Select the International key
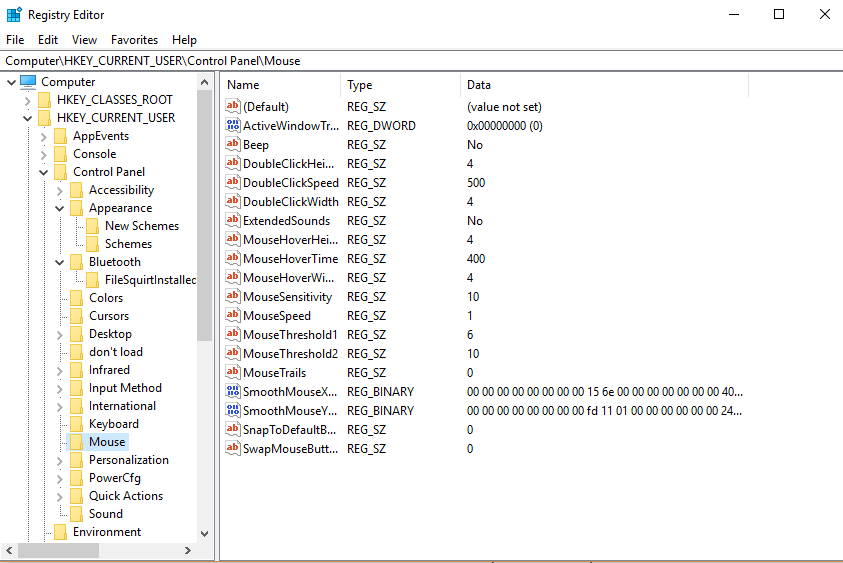Viewport: 843px width, 563px height. (123, 406)
